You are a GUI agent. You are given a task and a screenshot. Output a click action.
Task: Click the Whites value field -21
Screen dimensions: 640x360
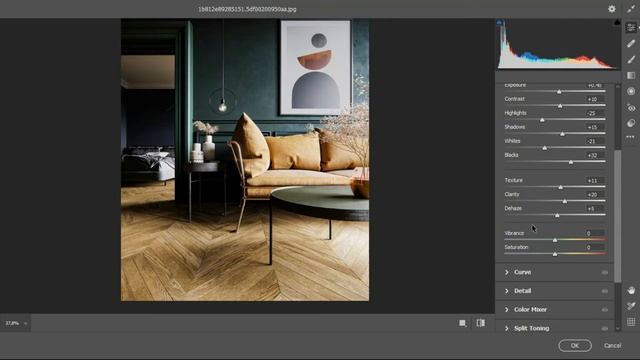(x=595, y=141)
